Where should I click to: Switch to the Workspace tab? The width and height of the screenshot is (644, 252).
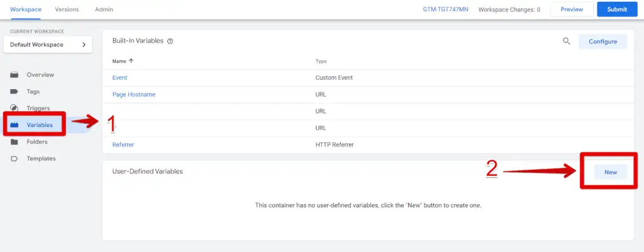coord(25,9)
